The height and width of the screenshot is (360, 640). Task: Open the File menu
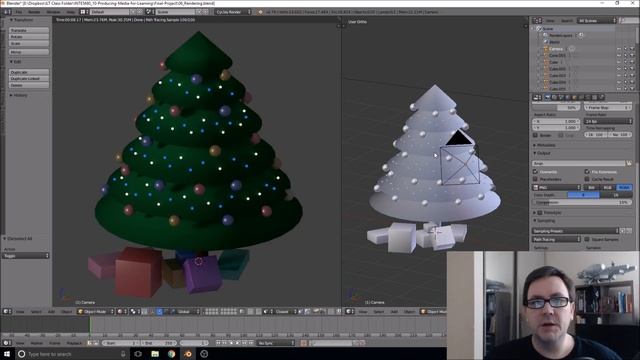pos(19,12)
